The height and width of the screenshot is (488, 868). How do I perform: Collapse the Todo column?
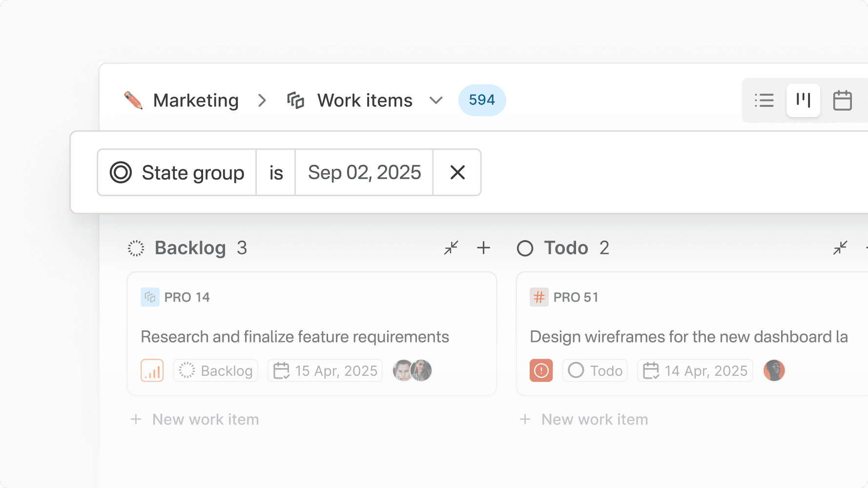840,248
